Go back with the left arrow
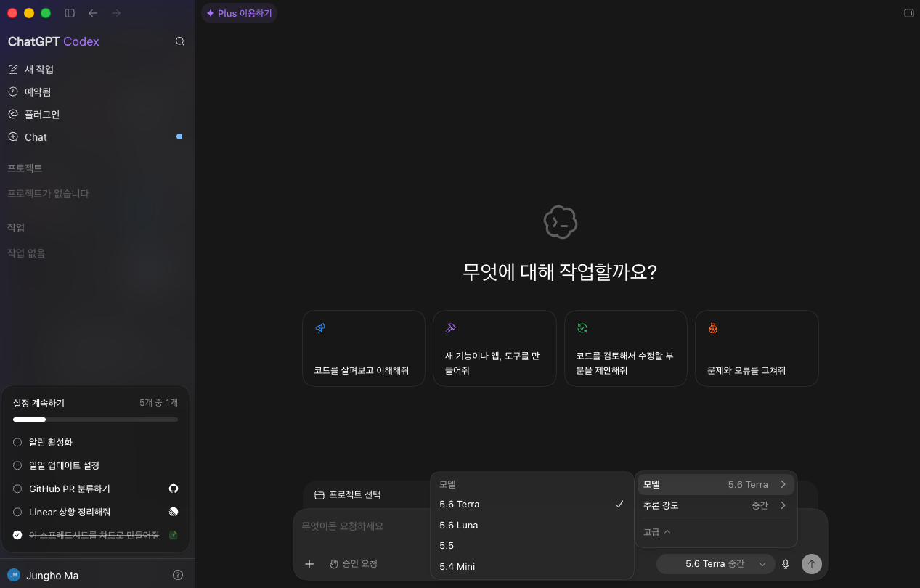The width and height of the screenshot is (920, 588). click(x=93, y=13)
